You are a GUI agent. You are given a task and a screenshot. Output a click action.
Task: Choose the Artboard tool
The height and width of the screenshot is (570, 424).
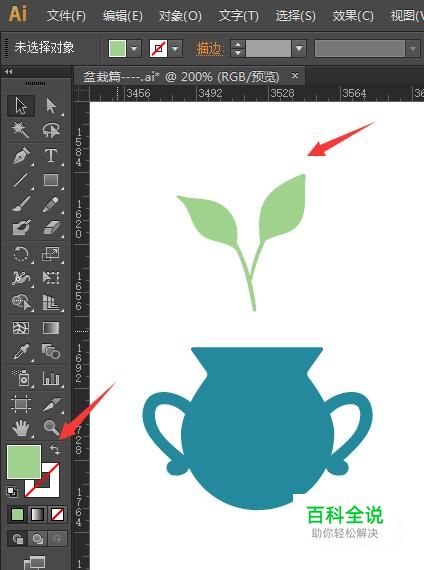point(21,404)
